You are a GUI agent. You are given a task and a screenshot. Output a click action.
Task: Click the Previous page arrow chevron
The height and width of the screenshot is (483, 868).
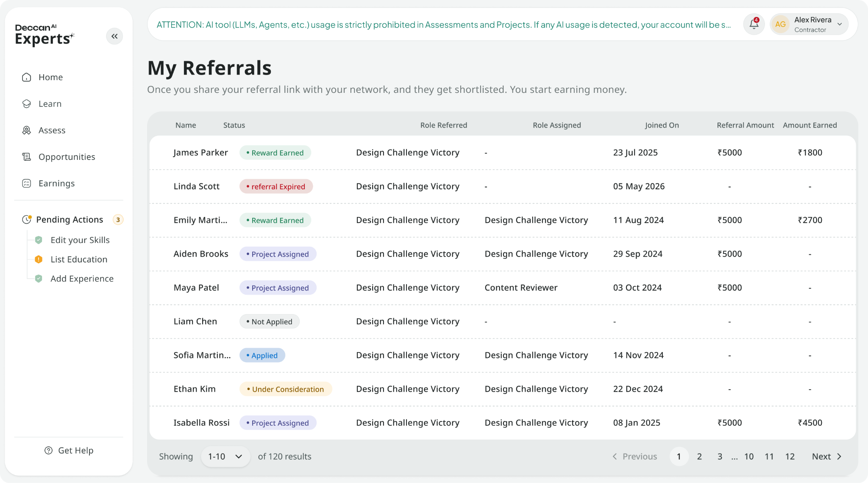coord(615,456)
